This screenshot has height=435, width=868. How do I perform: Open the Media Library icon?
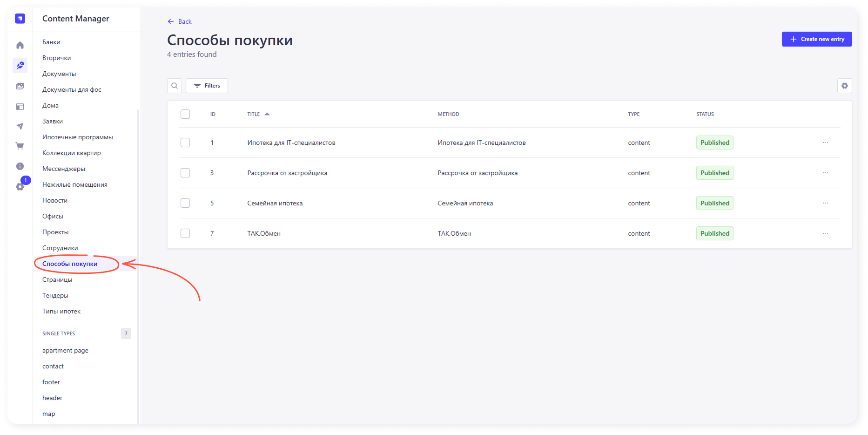[x=20, y=86]
